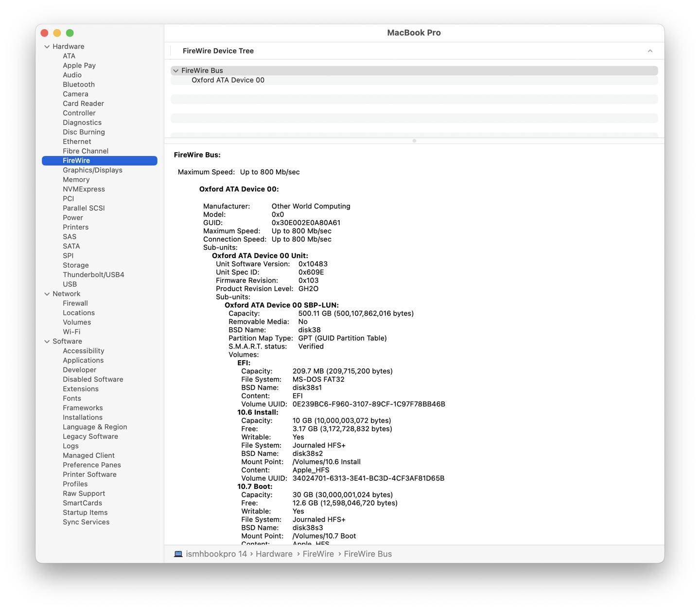Open Apple Pay hardware info

(79, 66)
